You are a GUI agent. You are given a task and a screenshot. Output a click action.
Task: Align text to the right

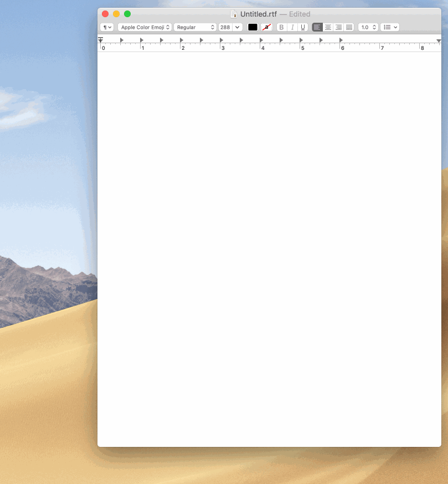point(338,27)
